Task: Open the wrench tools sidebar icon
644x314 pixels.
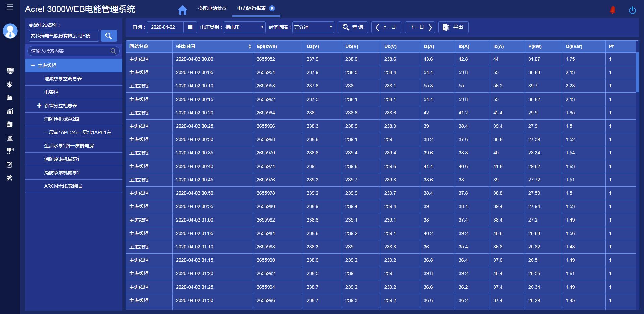Action: (x=10, y=178)
